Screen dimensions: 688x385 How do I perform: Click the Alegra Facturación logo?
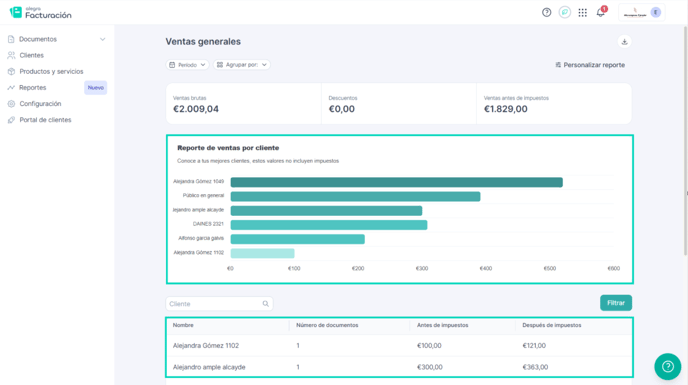point(40,13)
